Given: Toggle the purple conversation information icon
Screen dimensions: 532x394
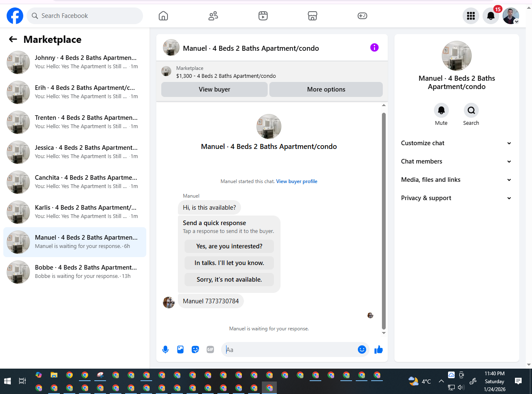Looking at the screenshot, I should 374,47.
